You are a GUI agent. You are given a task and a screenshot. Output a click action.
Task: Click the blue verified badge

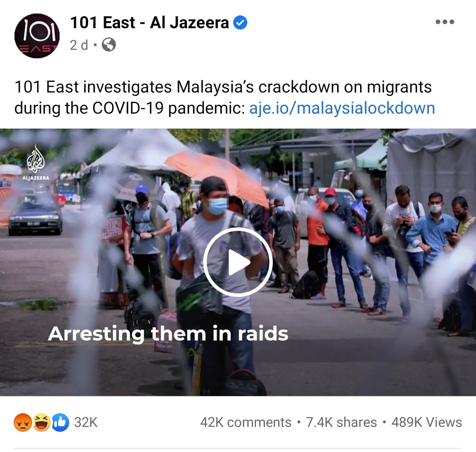coord(240,23)
